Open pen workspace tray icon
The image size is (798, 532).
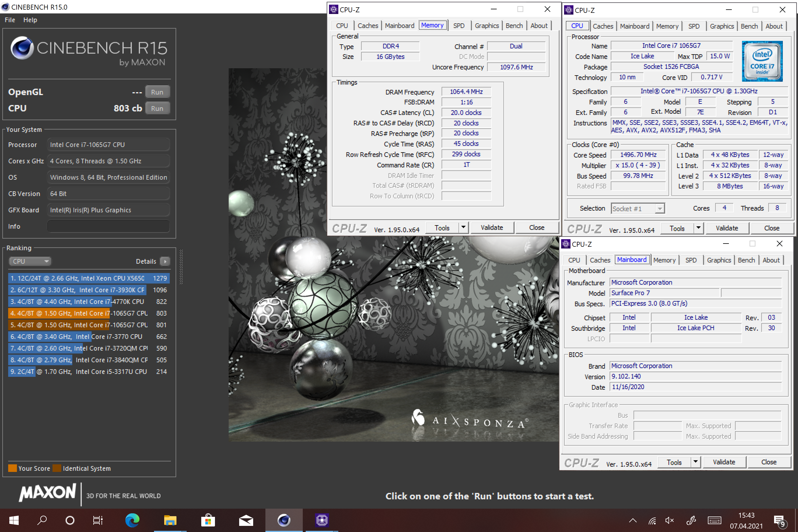pos(691,520)
